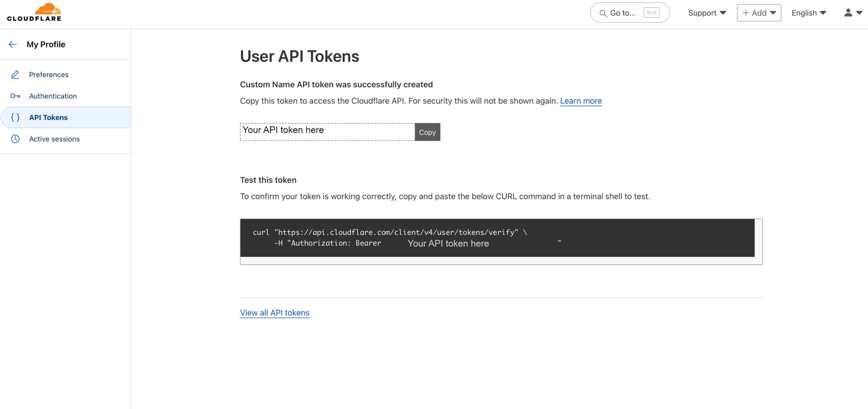Click the plus icon in Add
This screenshot has width=868, height=409.
[x=746, y=13]
